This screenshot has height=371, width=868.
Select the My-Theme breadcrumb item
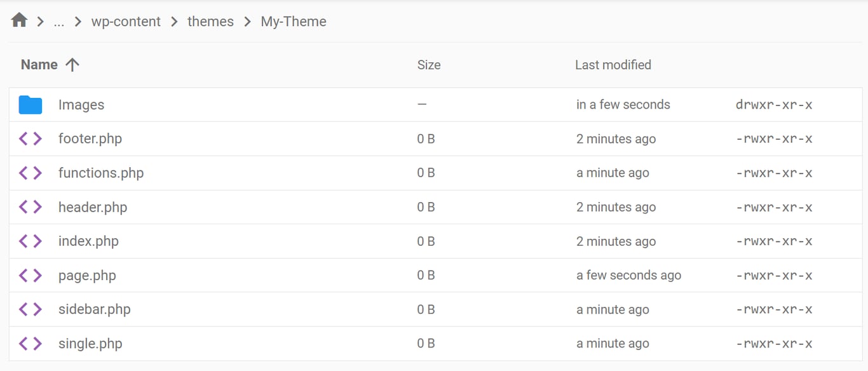point(293,21)
